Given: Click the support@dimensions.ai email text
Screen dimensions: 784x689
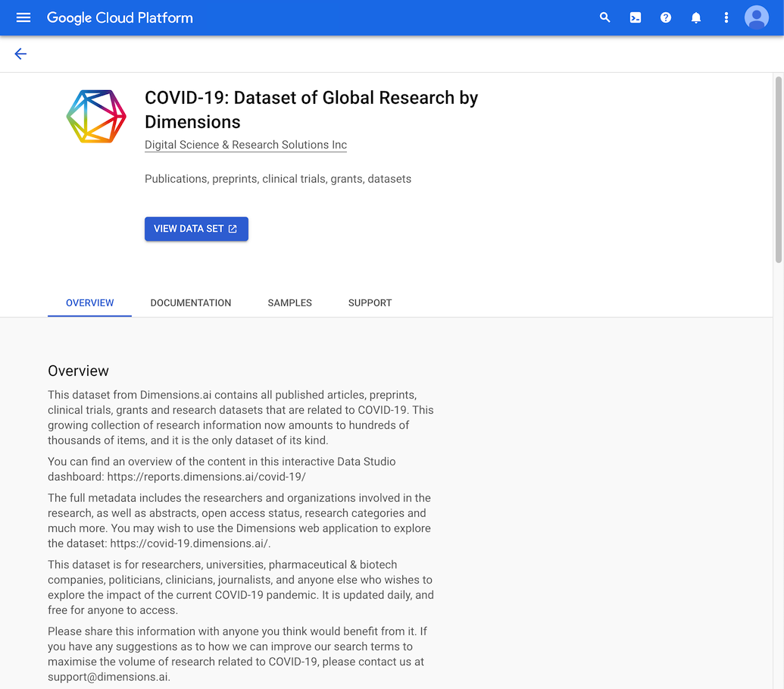Looking at the screenshot, I should tap(108, 676).
